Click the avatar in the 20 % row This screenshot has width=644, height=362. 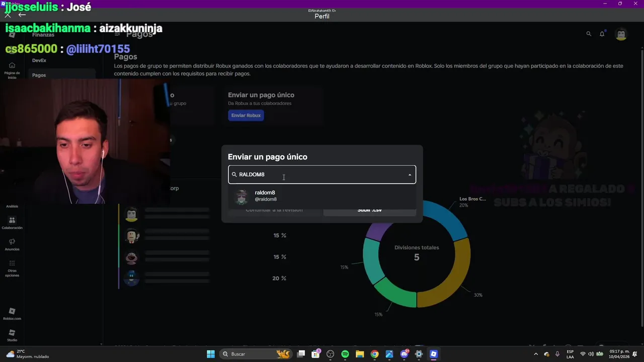132,278
